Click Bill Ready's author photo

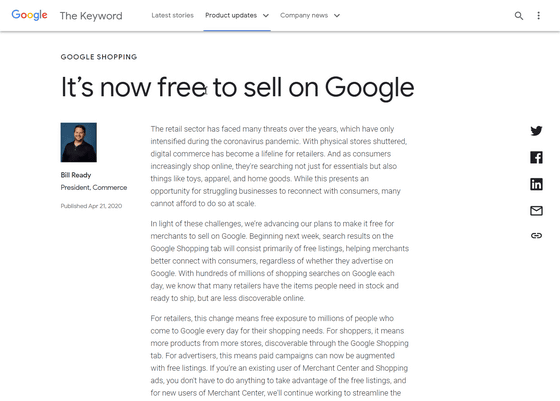(79, 142)
